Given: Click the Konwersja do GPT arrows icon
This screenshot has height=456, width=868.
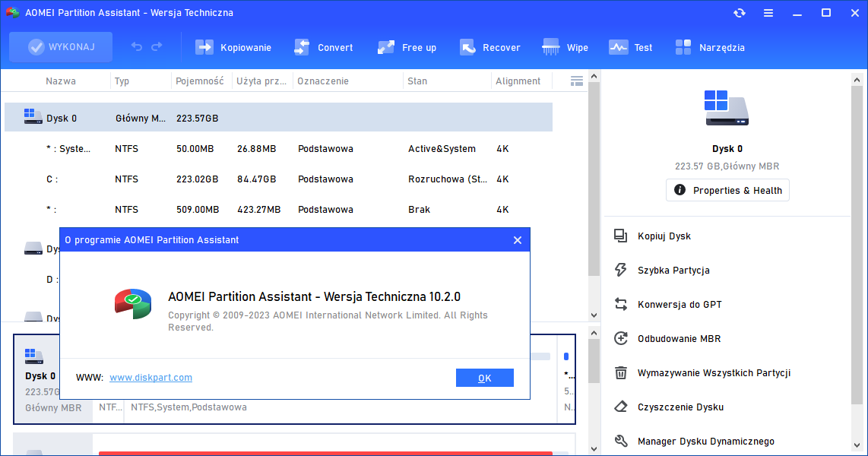Looking at the screenshot, I should 620,304.
